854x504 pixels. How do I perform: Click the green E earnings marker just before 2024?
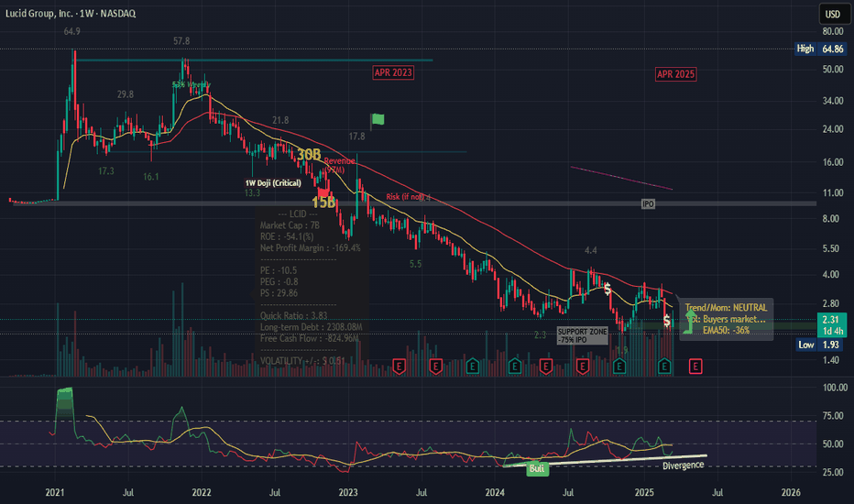point(472,367)
